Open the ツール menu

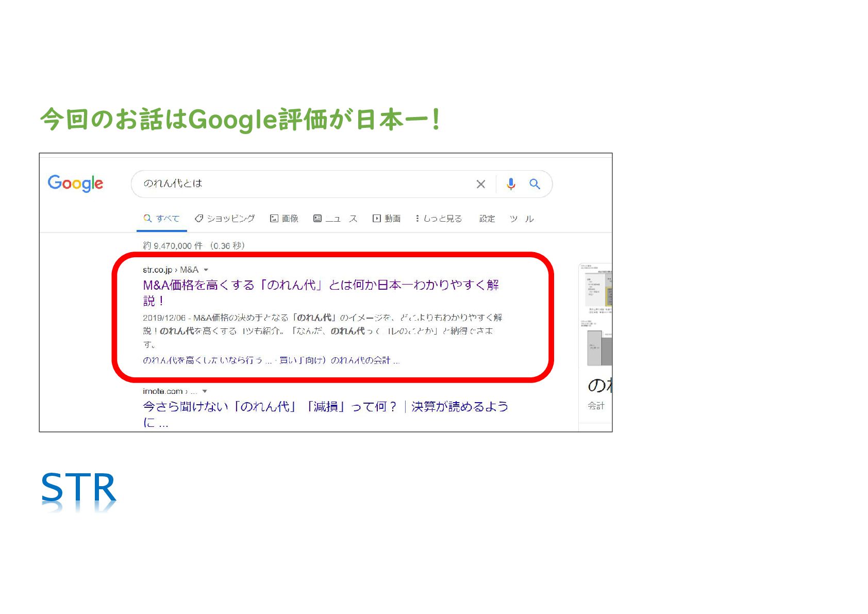tap(522, 219)
